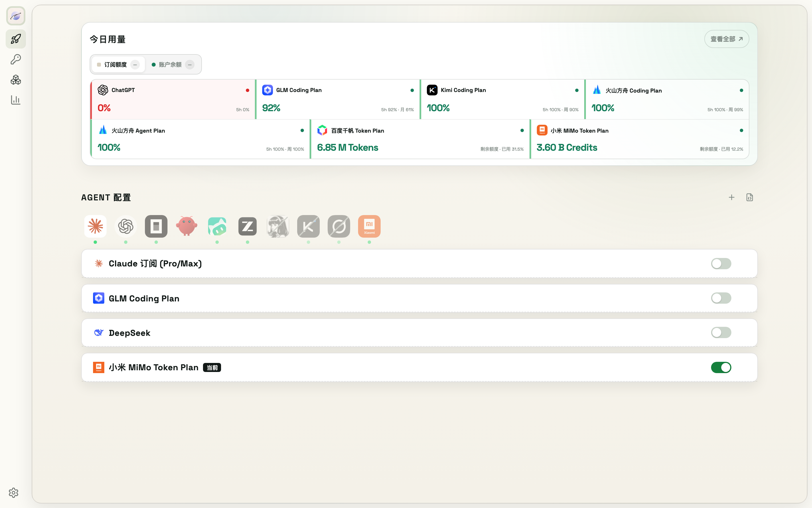Select the large Claude sunburst tile in the agent icon strip
812x508 pixels.
(x=95, y=226)
